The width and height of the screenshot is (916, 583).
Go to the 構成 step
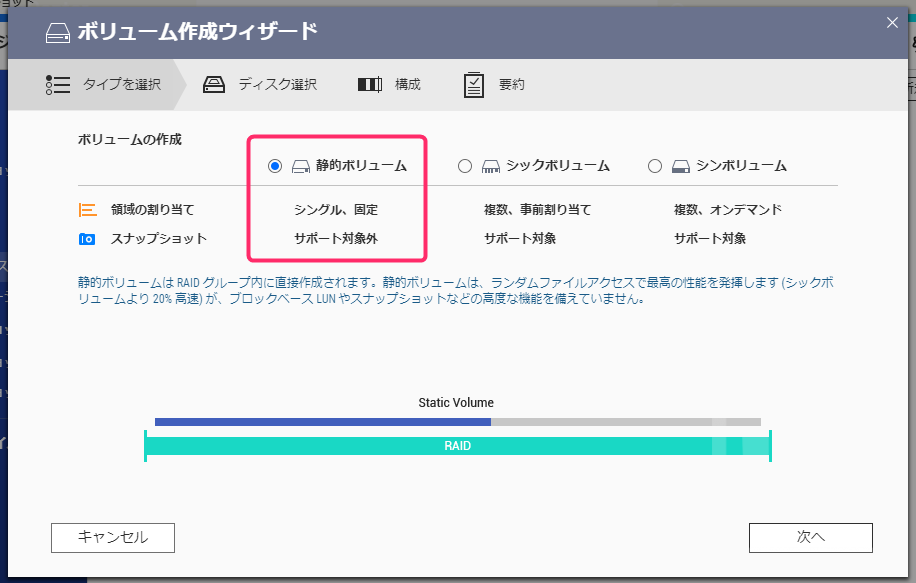[389, 85]
